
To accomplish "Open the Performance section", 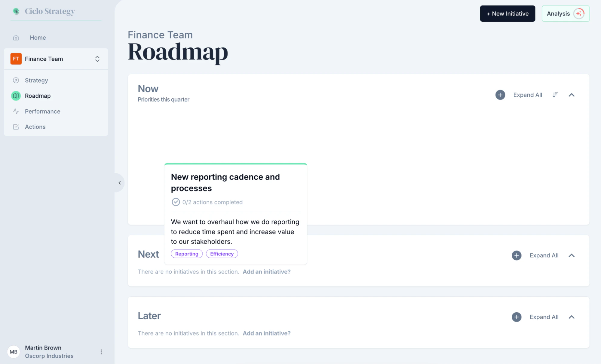I will 42,112.
